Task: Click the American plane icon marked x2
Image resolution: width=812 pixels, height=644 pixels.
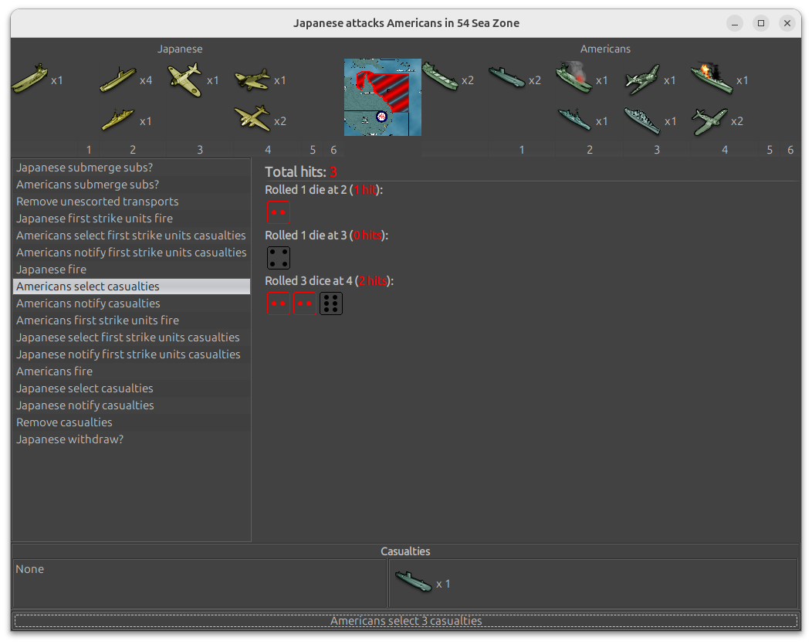Action: 709,120
